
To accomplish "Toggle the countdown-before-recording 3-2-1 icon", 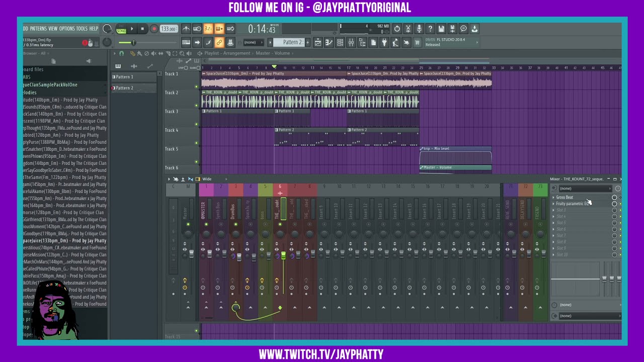I will pyautogui.click(x=208, y=29).
